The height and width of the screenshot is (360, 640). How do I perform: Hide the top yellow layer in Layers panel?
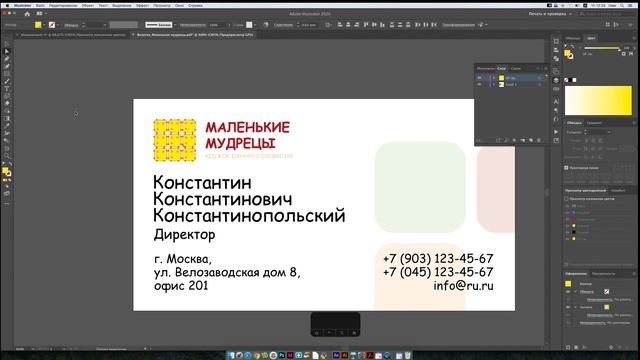(480, 78)
